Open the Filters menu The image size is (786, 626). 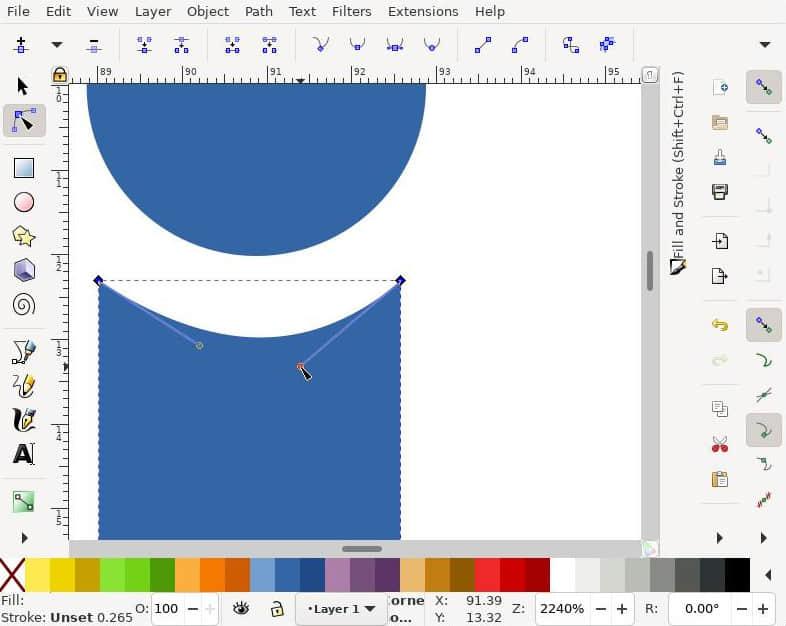[x=351, y=11]
